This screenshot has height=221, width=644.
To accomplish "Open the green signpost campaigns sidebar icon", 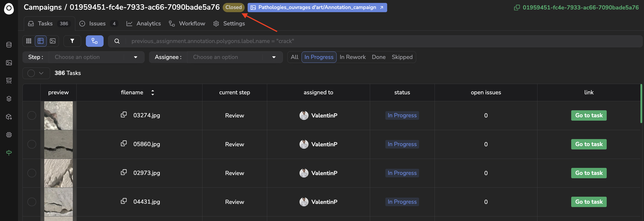I will point(9,153).
